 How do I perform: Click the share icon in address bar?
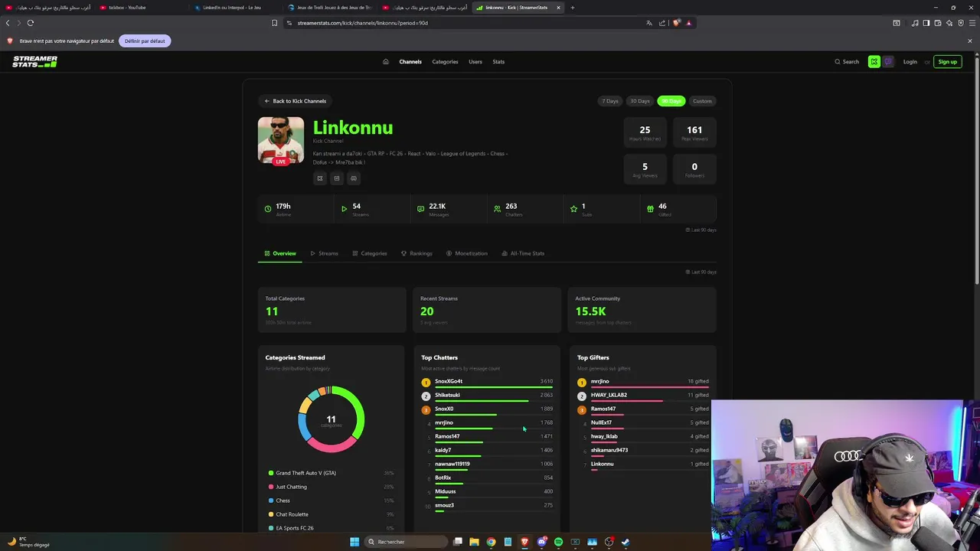click(662, 23)
